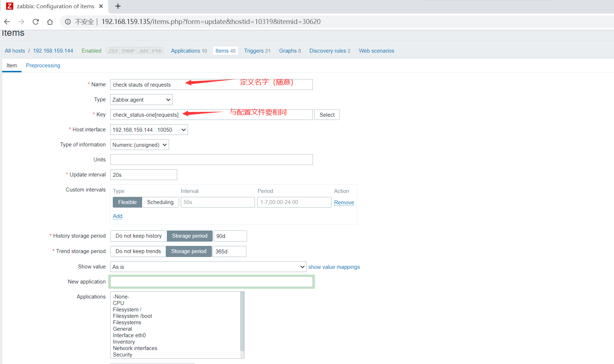
Task: Focus the Name input field
Action: tap(211, 84)
